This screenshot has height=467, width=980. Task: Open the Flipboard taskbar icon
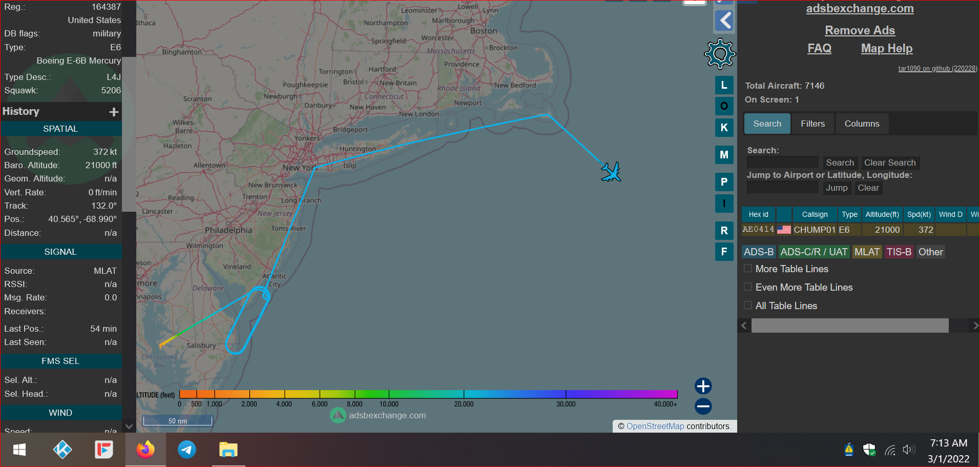coord(104,450)
